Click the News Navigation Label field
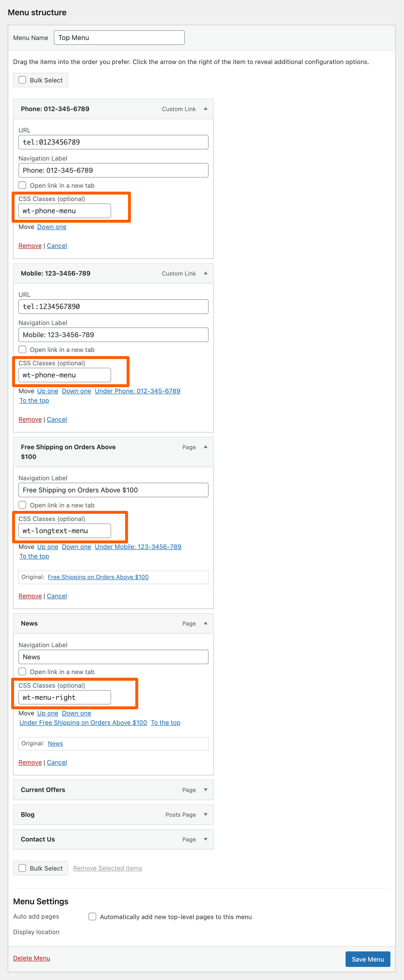The width and height of the screenshot is (404, 980). point(113,657)
